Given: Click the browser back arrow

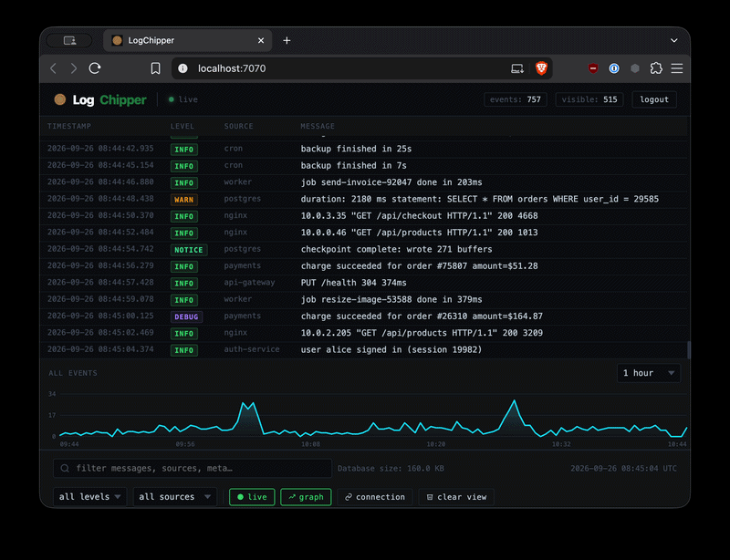Looking at the screenshot, I should click(x=53, y=68).
